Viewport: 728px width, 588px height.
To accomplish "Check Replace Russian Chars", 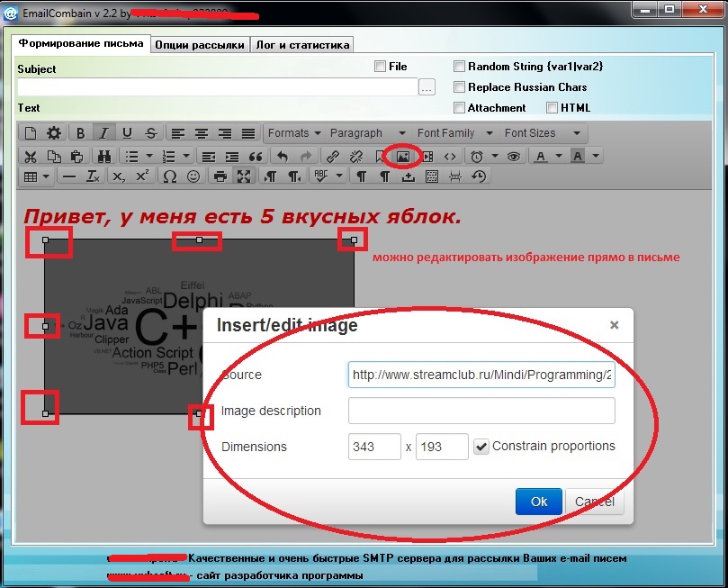I will coord(459,86).
